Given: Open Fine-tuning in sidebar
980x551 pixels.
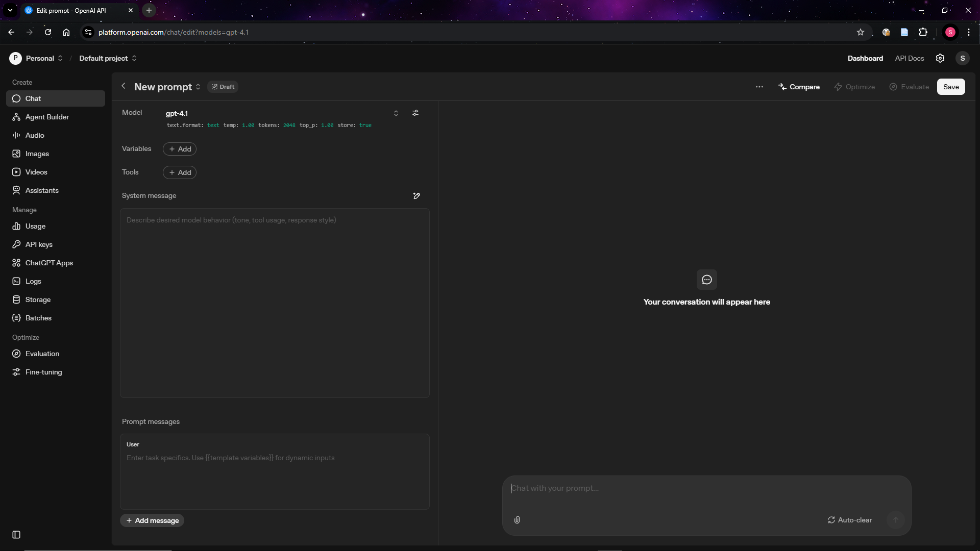Looking at the screenshot, I should (43, 372).
